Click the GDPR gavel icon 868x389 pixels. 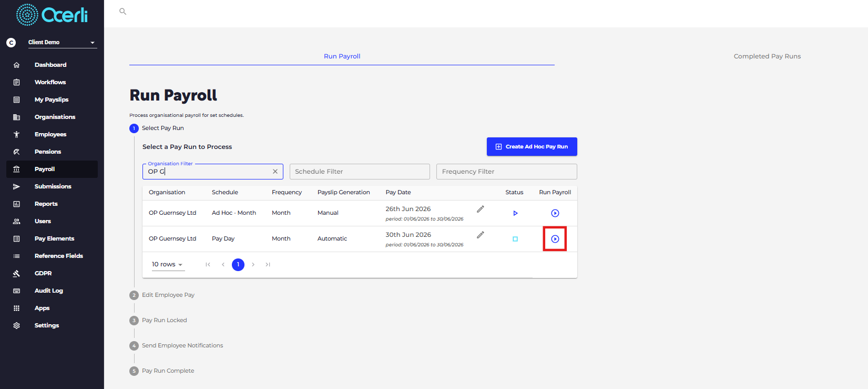pyautogui.click(x=16, y=273)
